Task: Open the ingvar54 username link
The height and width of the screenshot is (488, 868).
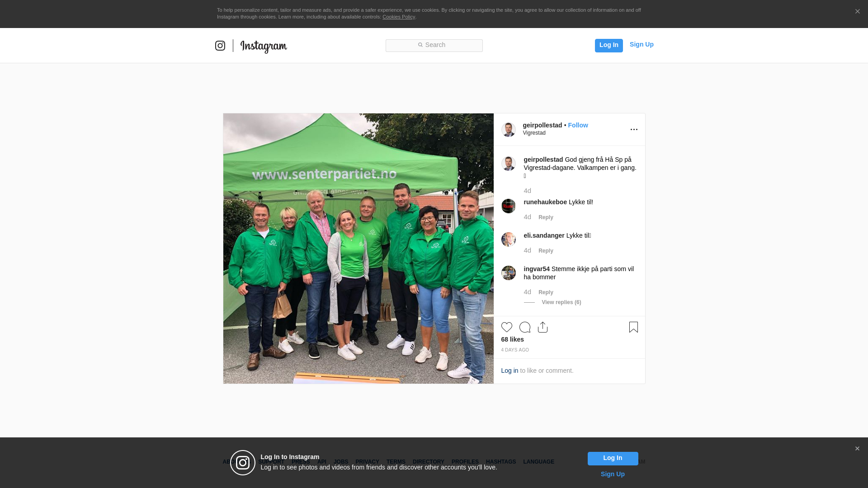Action: [537, 269]
